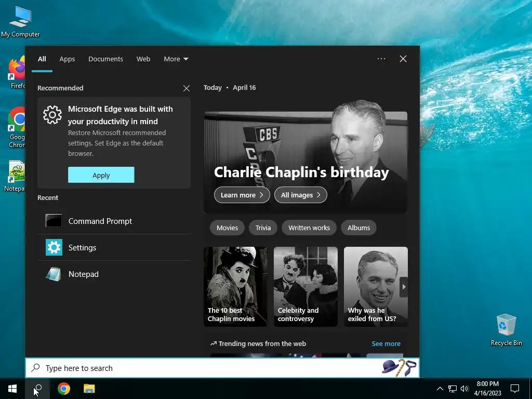The width and height of the screenshot is (532, 399).
Task: Click the gear icon in Edge recommendation
Action: (x=52, y=115)
